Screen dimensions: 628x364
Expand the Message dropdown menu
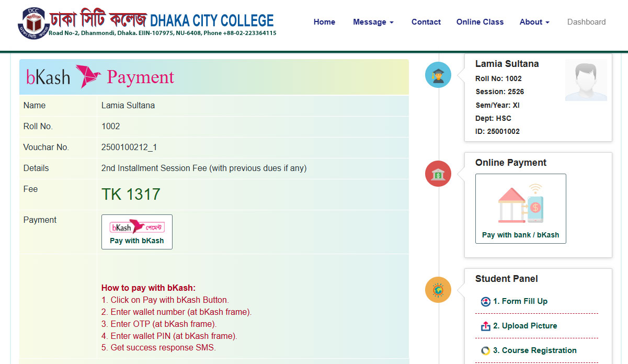373,22
